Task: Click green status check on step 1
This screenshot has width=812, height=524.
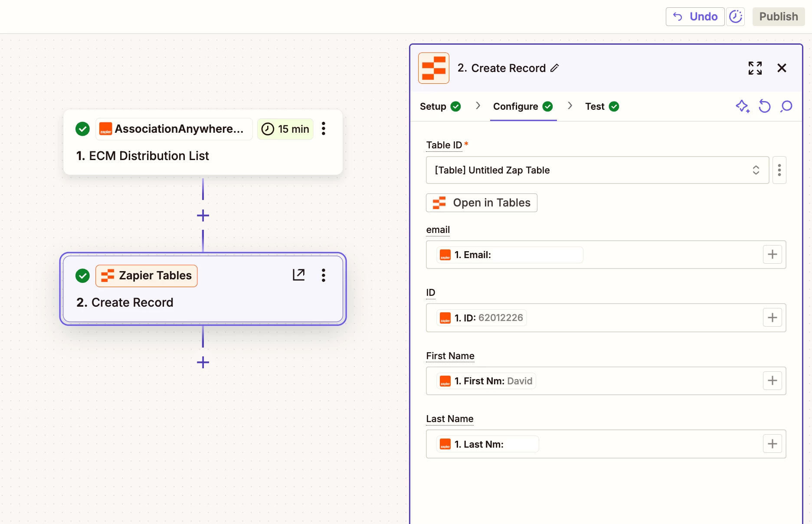Action: 82,129
